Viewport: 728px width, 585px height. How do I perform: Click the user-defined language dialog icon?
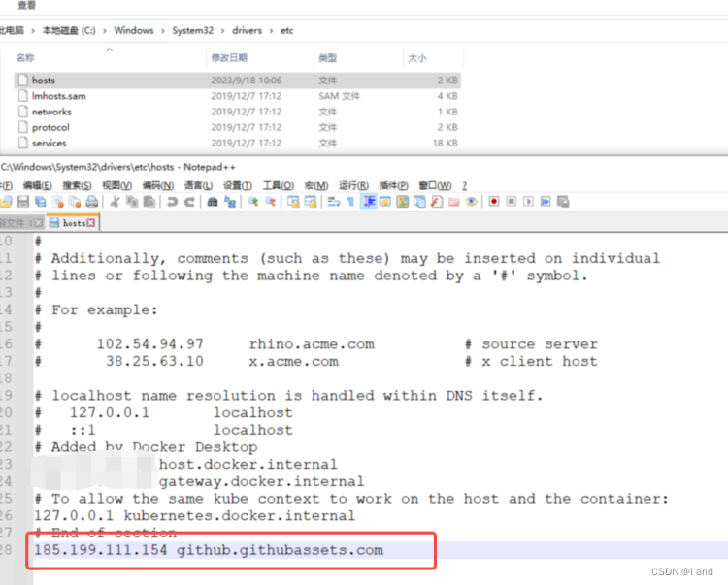click(x=385, y=202)
